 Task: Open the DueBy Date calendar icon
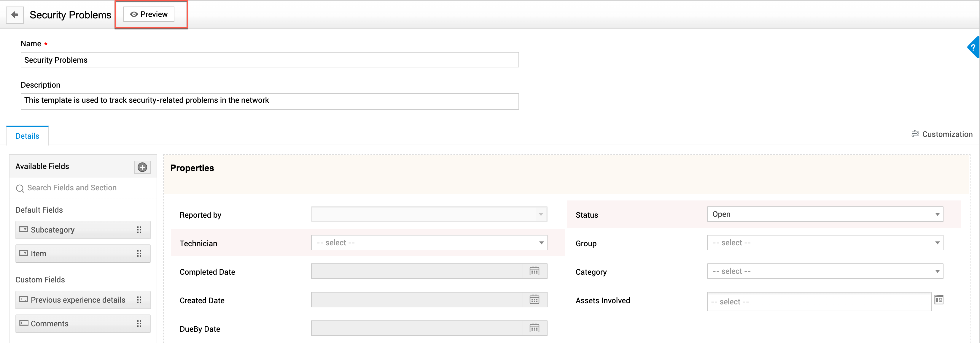coord(535,328)
